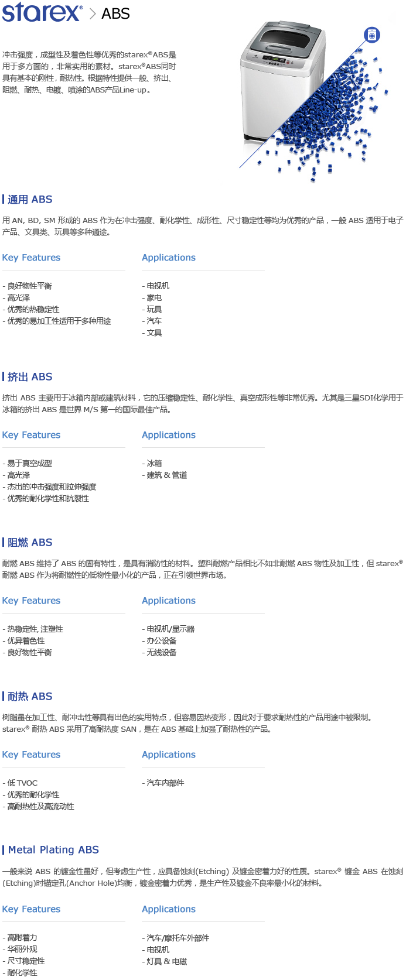
Task: Select the ABS breadcrumb title
Action: [115, 14]
